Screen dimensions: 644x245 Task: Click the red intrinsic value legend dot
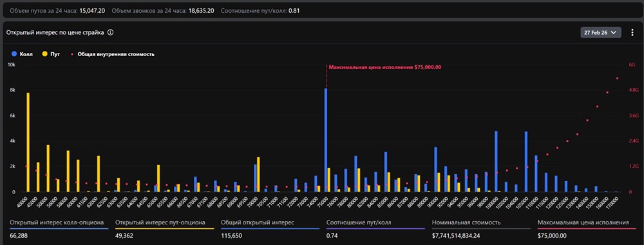(73, 54)
